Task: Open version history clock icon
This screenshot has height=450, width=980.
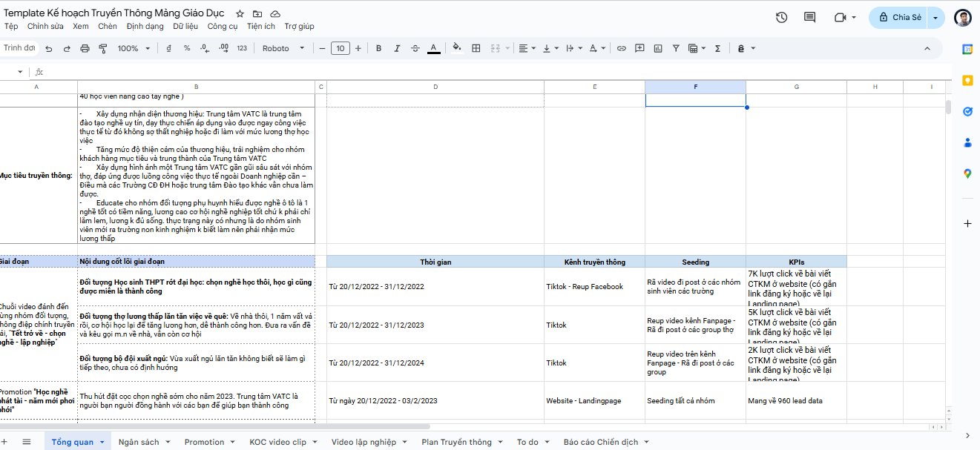Action: click(x=781, y=18)
